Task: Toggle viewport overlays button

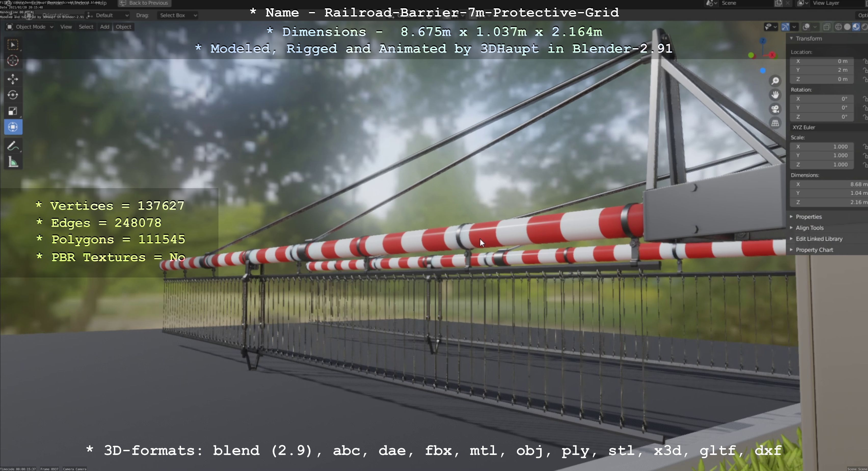Action: 806,27
